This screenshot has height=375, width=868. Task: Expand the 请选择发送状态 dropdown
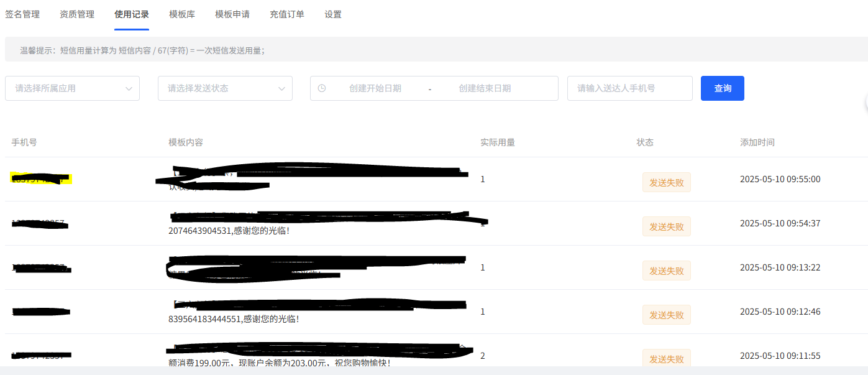click(x=225, y=88)
